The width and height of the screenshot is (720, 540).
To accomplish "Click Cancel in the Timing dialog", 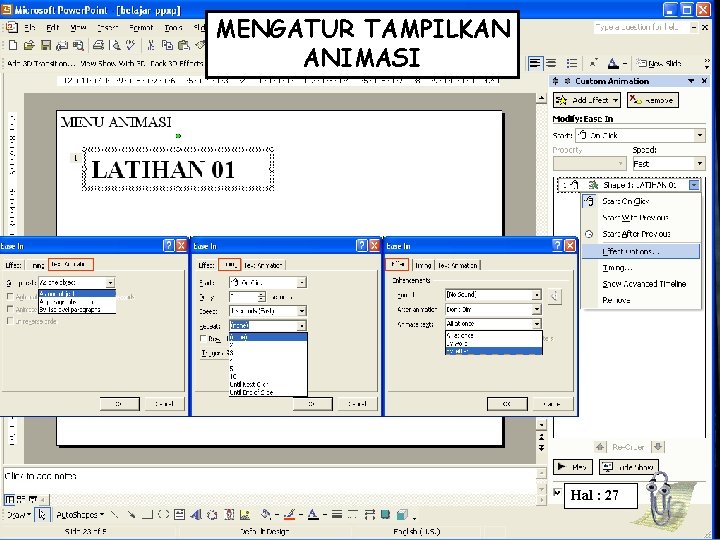I will tap(357, 404).
